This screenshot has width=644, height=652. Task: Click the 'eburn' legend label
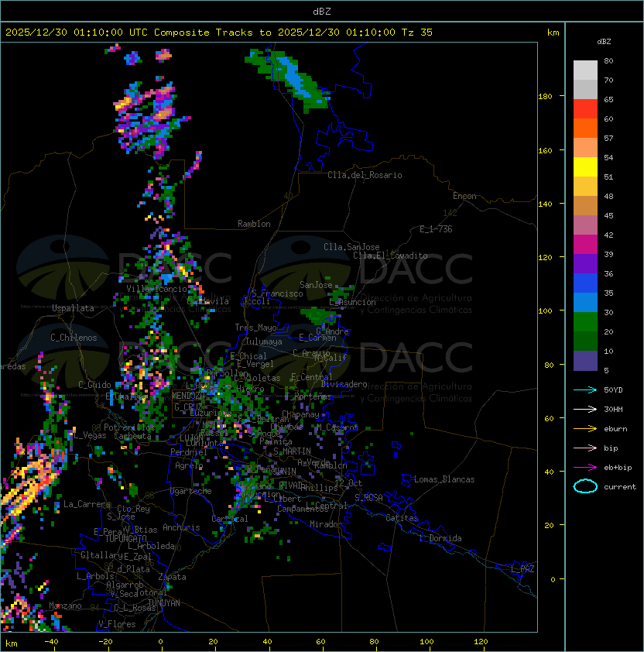tap(615, 429)
